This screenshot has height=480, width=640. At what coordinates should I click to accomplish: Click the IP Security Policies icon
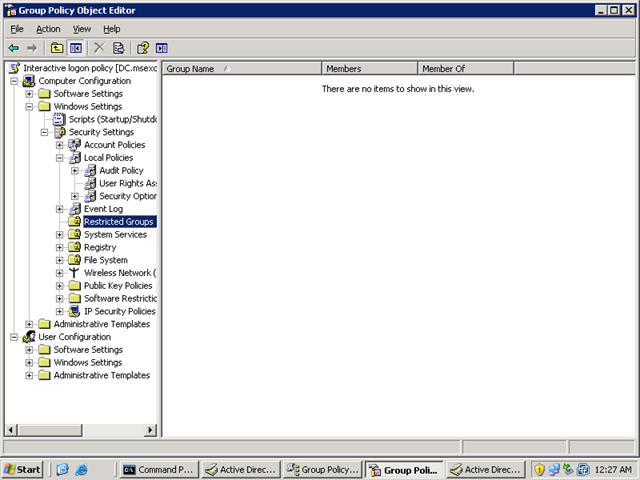pyautogui.click(x=74, y=311)
